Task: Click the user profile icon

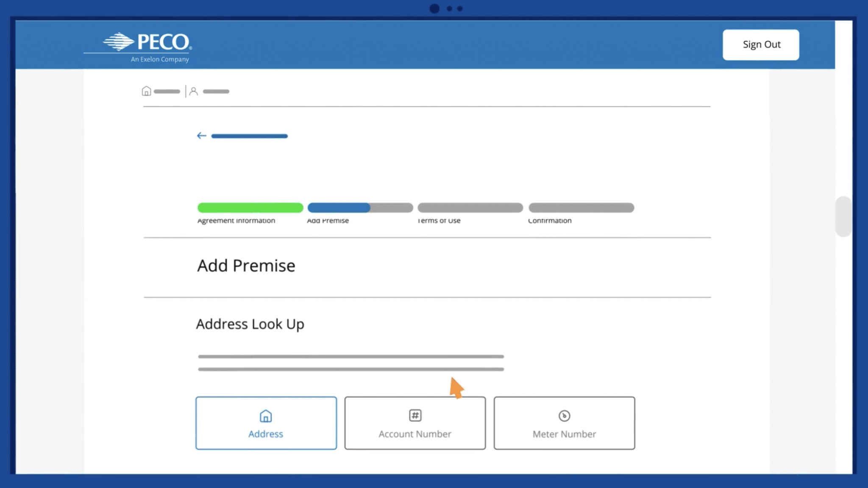Action: (x=194, y=91)
